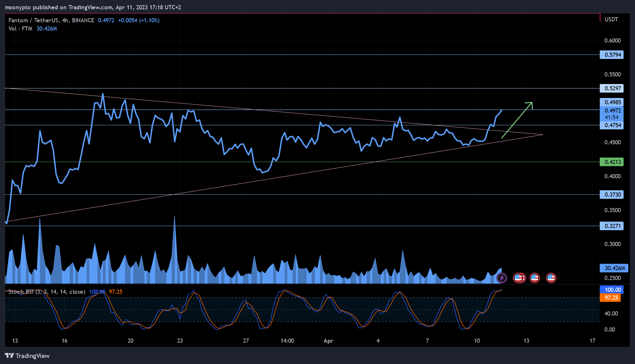Click the 0.4000 price axis tick
Viewport: 635px width, 364px height.
(612, 176)
